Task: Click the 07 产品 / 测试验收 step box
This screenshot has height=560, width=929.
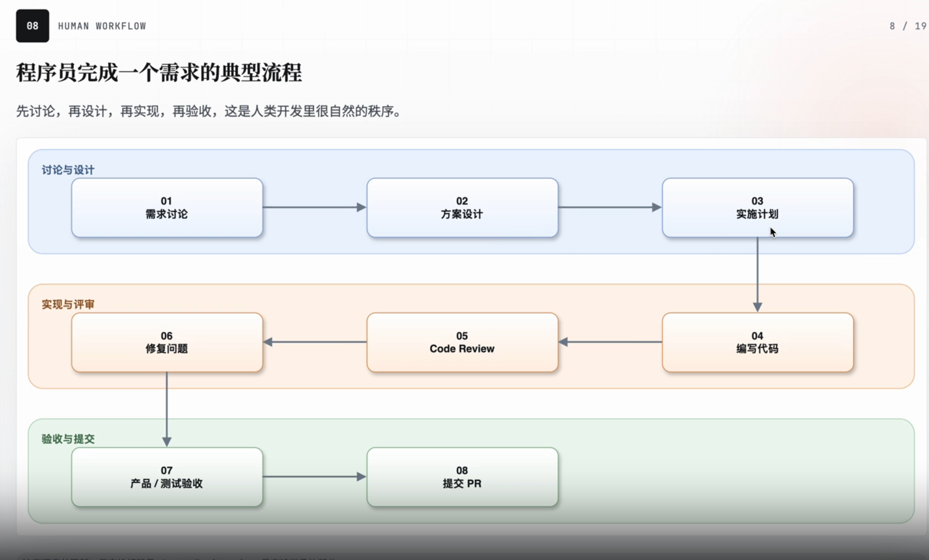Action: 167,477
